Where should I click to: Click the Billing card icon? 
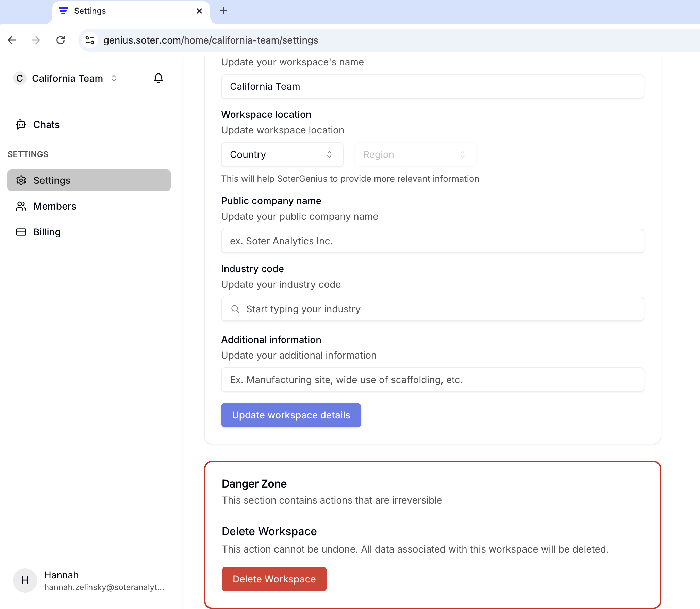click(21, 232)
